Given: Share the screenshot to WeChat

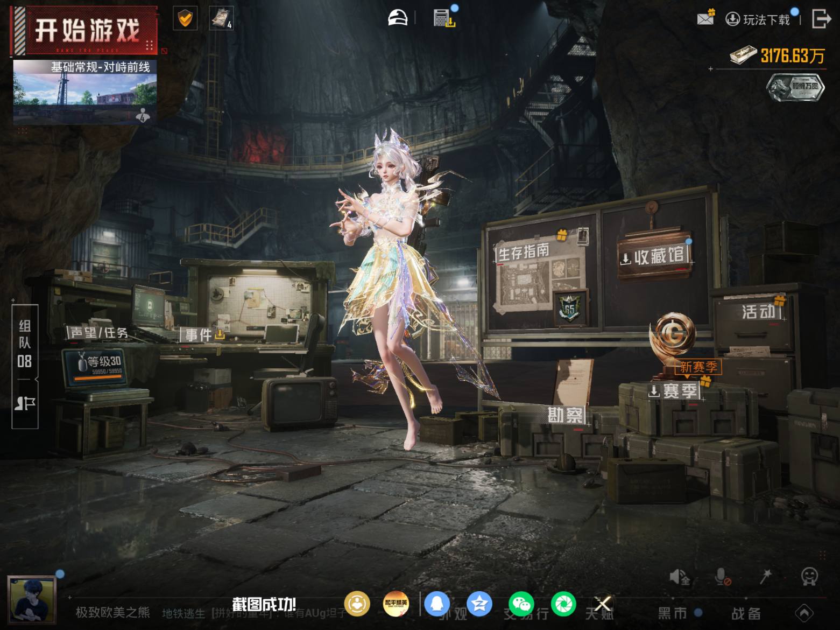Looking at the screenshot, I should (x=521, y=604).
